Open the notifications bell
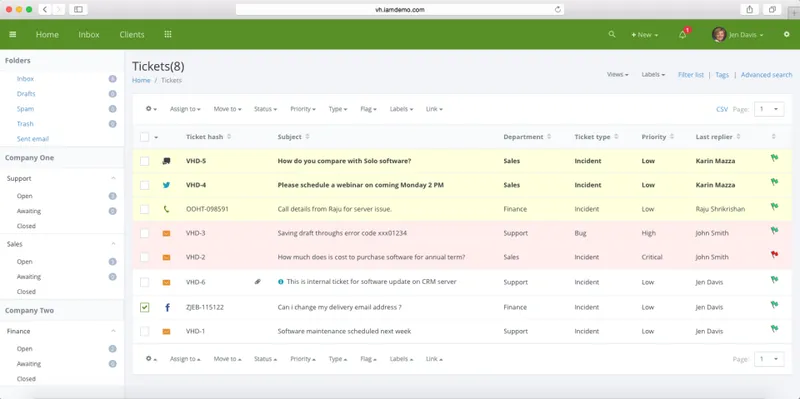800x399 pixels. (683, 35)
